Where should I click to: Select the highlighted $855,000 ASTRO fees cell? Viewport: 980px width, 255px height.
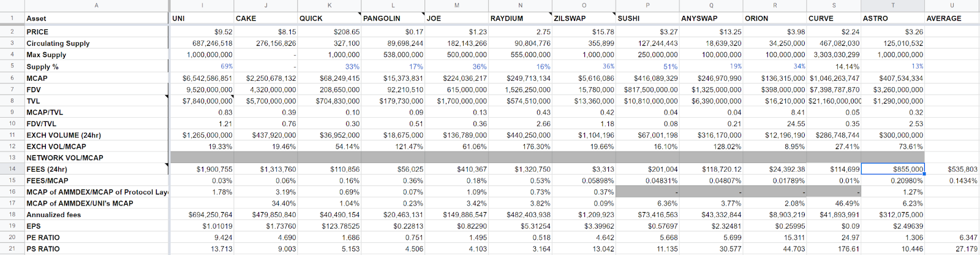click(x=892, y=169)
